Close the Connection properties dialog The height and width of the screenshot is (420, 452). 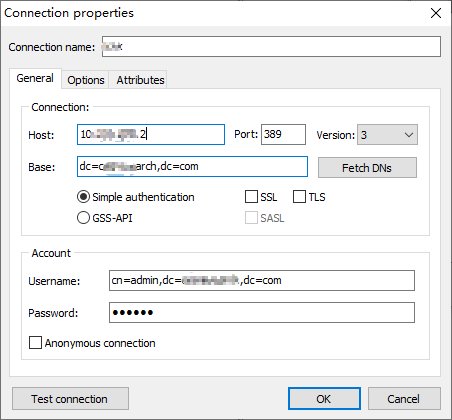coord(436,13)
